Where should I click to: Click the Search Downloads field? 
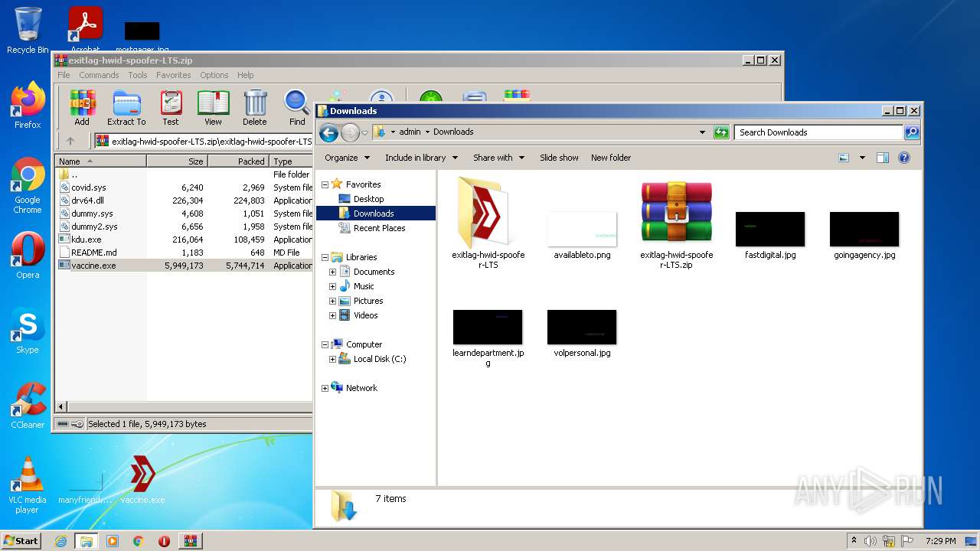pyautogui.click(x=818, y=132)
